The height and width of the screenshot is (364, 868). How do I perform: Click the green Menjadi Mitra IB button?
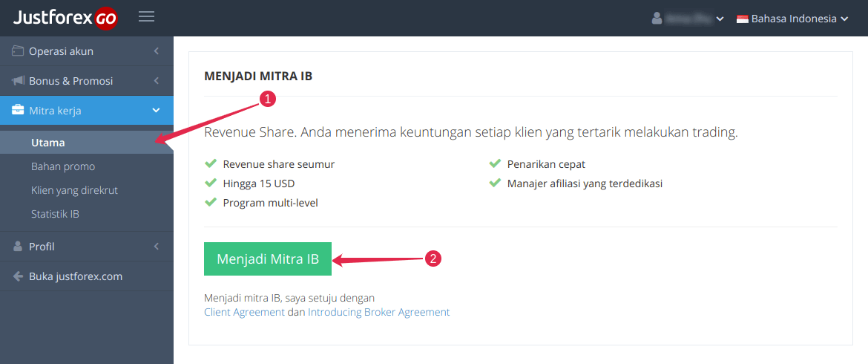click(x=268, y=259)
